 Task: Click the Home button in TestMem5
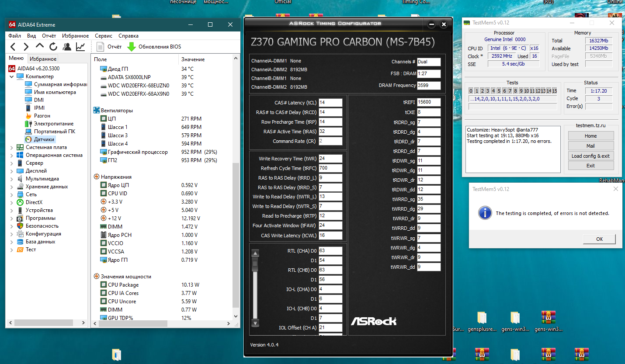[591, 136]
